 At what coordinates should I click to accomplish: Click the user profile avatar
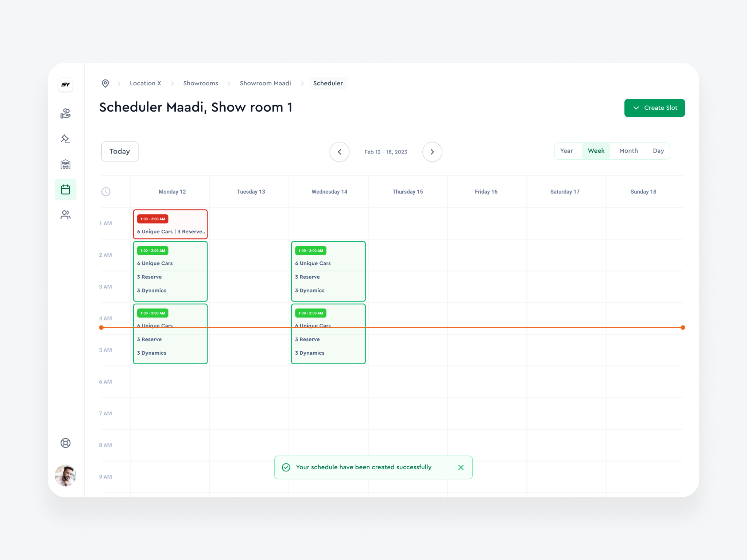pyautogui.click(x=66, y=475)
